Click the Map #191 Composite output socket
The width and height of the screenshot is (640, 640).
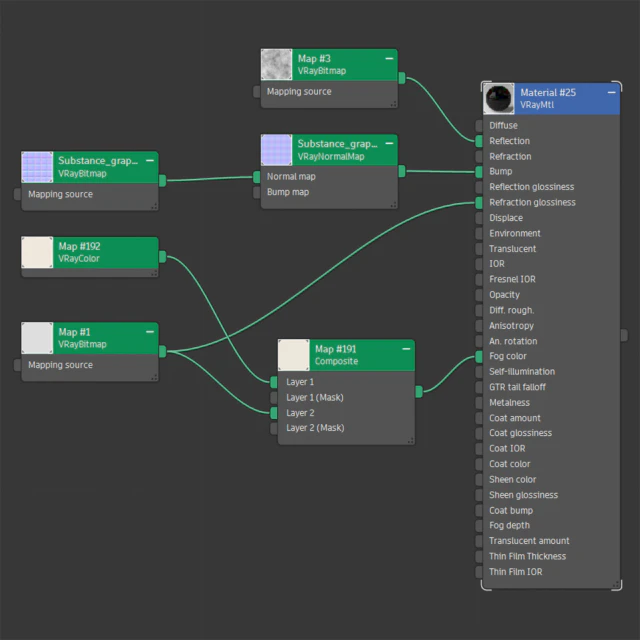click(419, 392)
